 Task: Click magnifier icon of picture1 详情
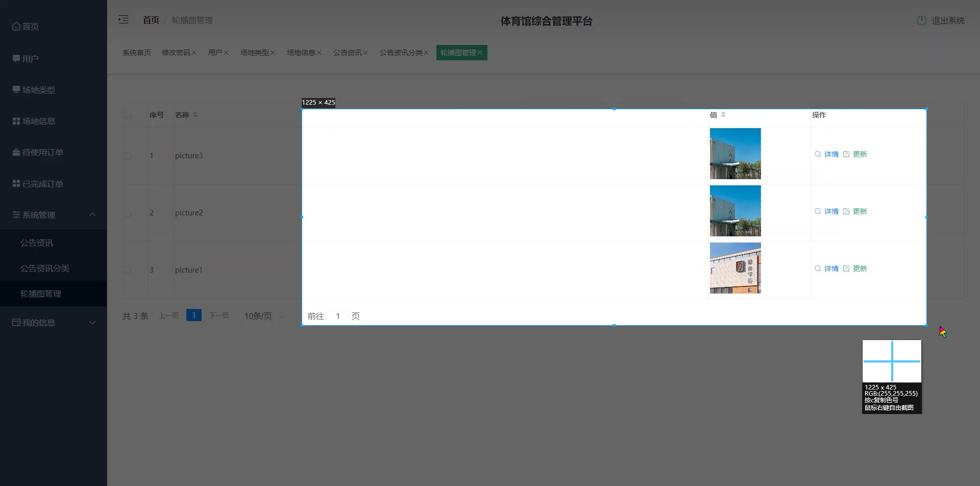coord(818,269)
